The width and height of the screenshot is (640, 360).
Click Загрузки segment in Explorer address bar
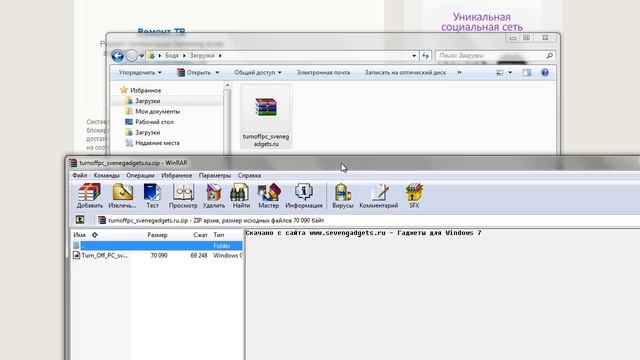pos(202,56)
